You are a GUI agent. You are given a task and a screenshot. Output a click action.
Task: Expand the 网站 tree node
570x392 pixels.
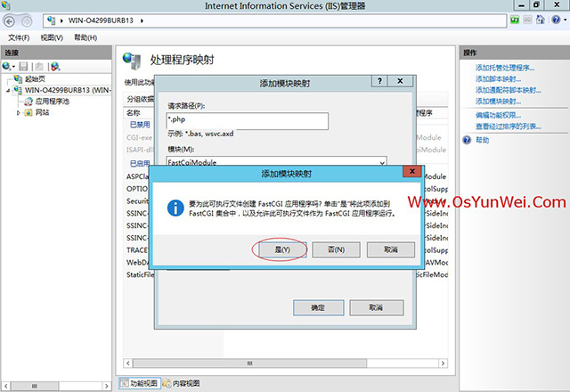19,113
